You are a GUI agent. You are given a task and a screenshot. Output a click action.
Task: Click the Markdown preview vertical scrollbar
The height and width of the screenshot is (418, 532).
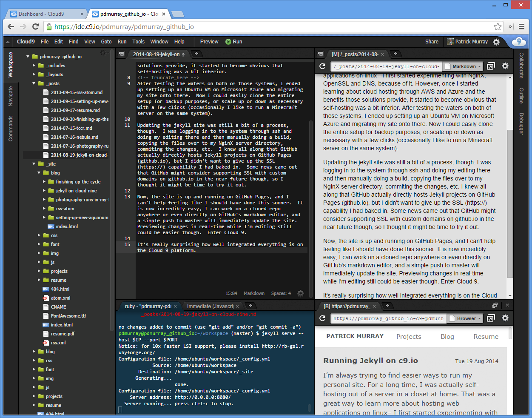point(510,204)
